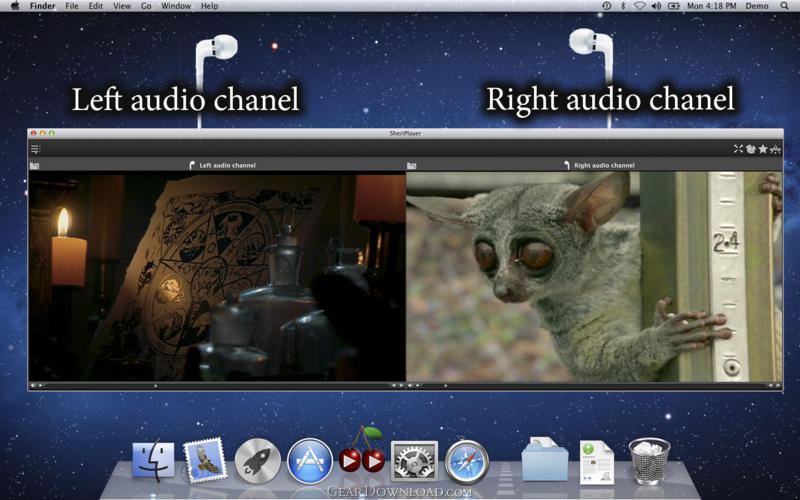Viewport: 800px width, 500px height.
Task: Click the right earbud icon beside Right audio channel
Action: click(566, 165)
